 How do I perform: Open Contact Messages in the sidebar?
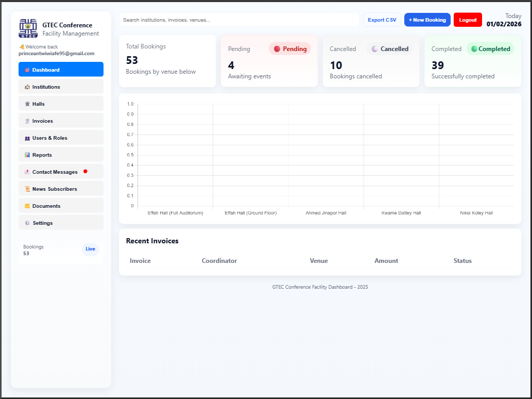[x=55, y=172]
